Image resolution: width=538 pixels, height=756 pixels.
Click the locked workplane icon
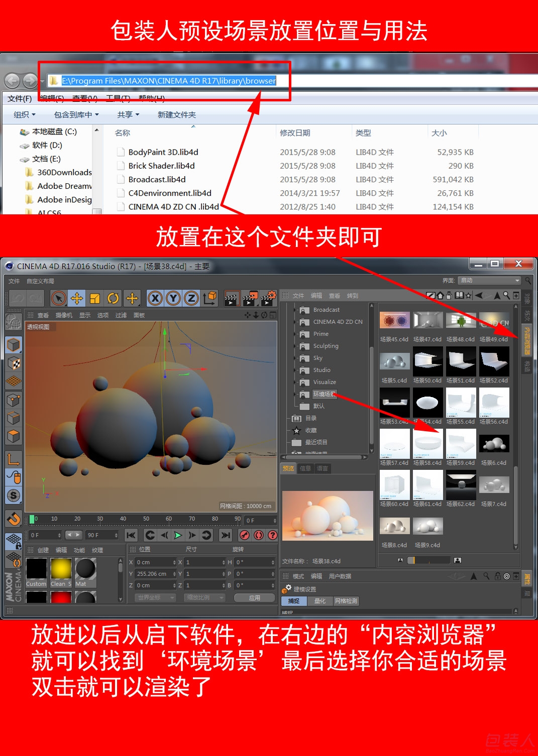(14, 541)
